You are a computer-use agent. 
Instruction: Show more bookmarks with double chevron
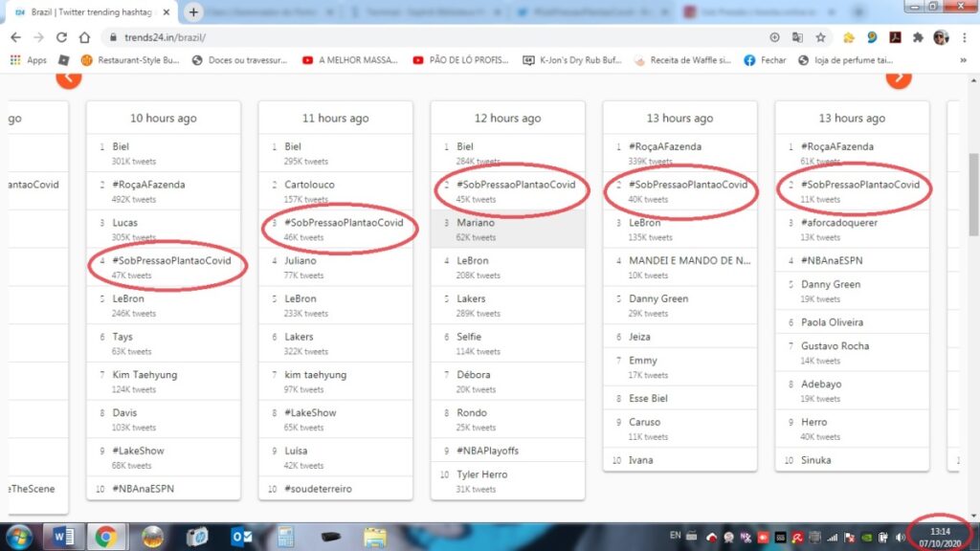coord(963,60)
